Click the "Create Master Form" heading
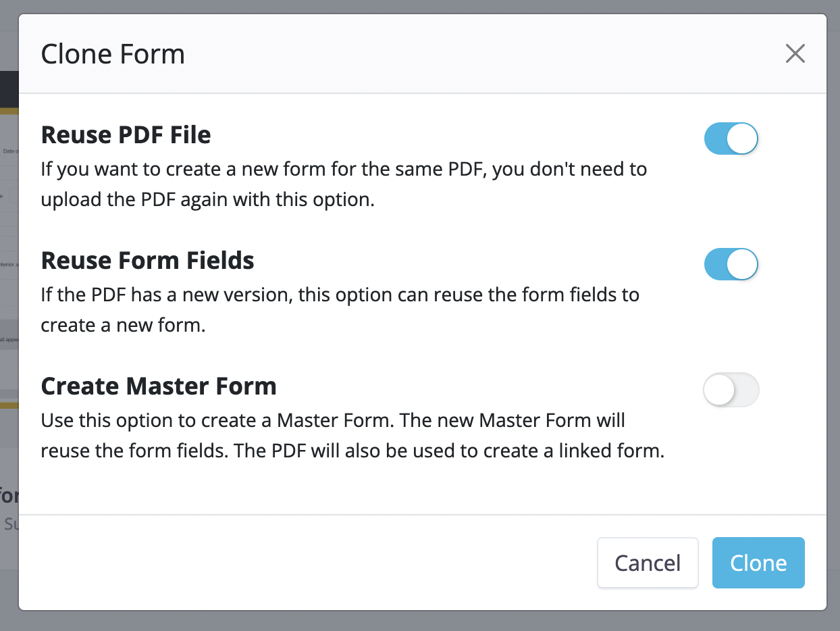This screenshot has width=840, height=631. coord(159,386)
